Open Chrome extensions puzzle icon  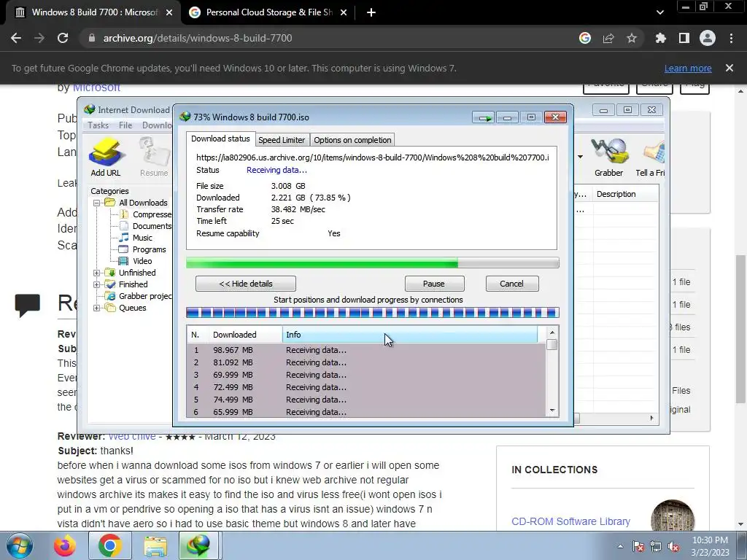[x=661, y=38]
